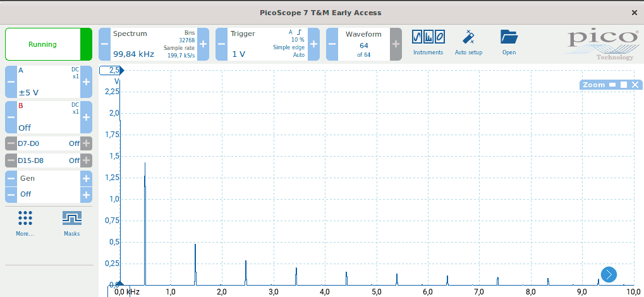Close the Zoom overview panel
The height and width of the screenshot is (297, 644).
point(635,85)
